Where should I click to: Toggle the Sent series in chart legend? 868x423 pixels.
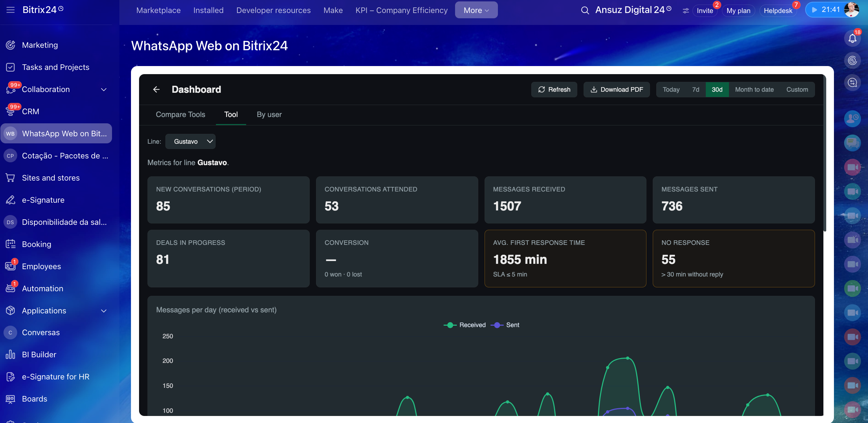[505, 325]
